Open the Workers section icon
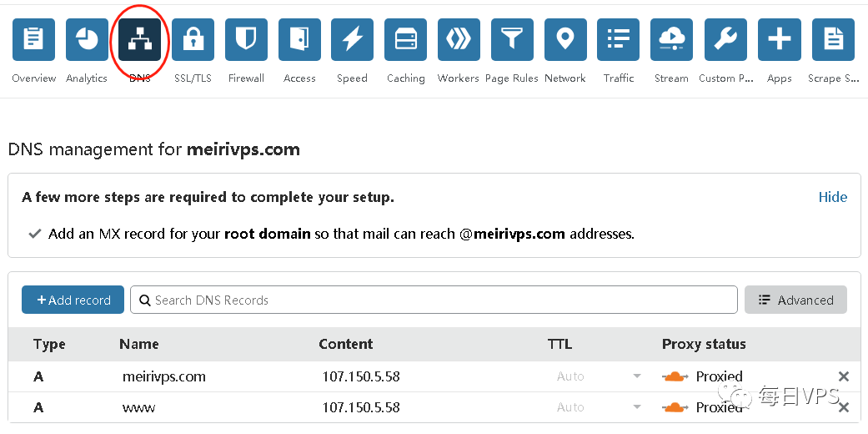Viewport: 868px width, 434px height. coord(459,39)
